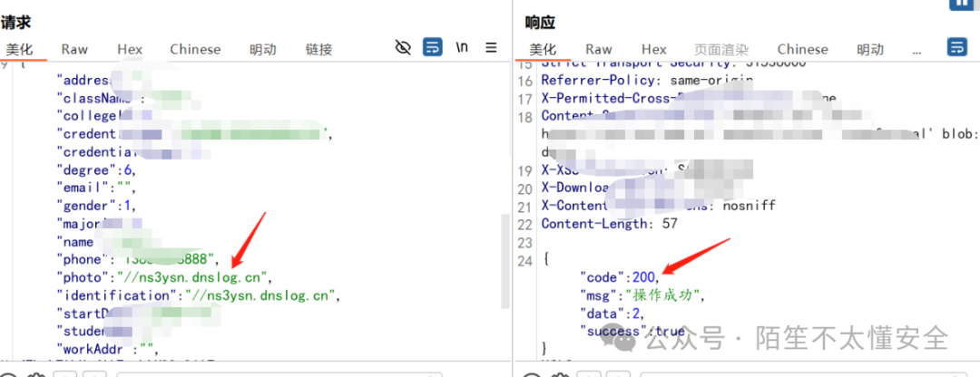
Task: Switch to the Hex tab in response panel
Action: 654,49
